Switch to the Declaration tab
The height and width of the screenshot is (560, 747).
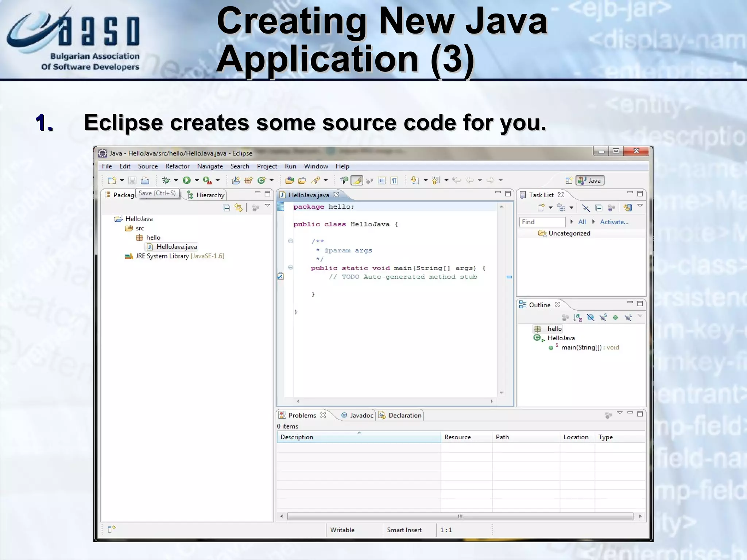click(400, 415)
